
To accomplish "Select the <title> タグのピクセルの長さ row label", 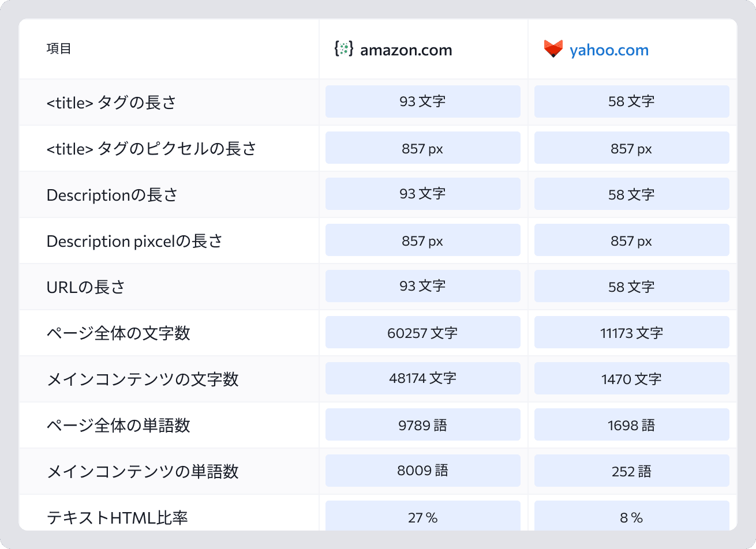I will (x=152, y=149).
